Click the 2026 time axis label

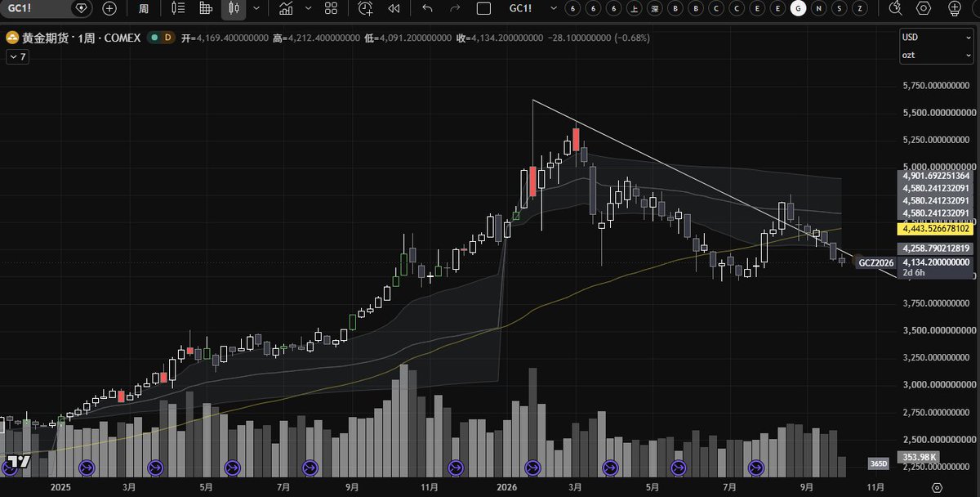click(x=509, y=486)
